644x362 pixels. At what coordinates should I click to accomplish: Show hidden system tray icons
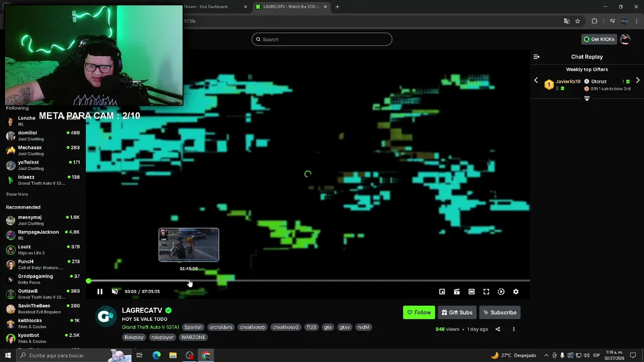(546, 355)
